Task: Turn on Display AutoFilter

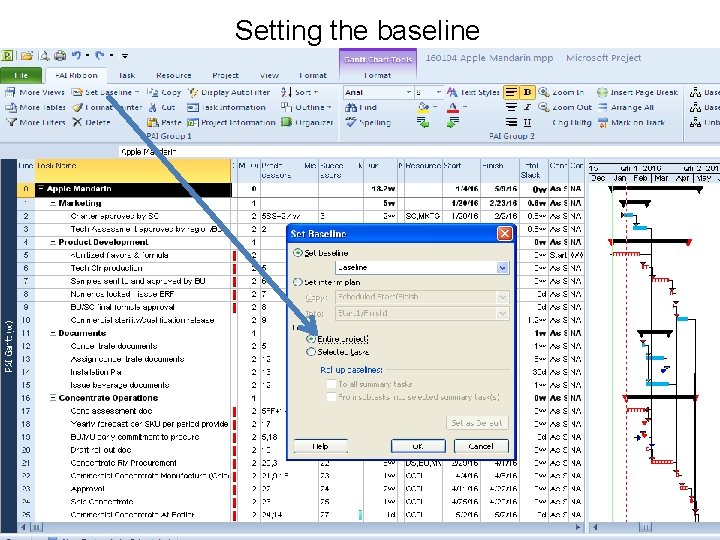Action: click(229, 92)
